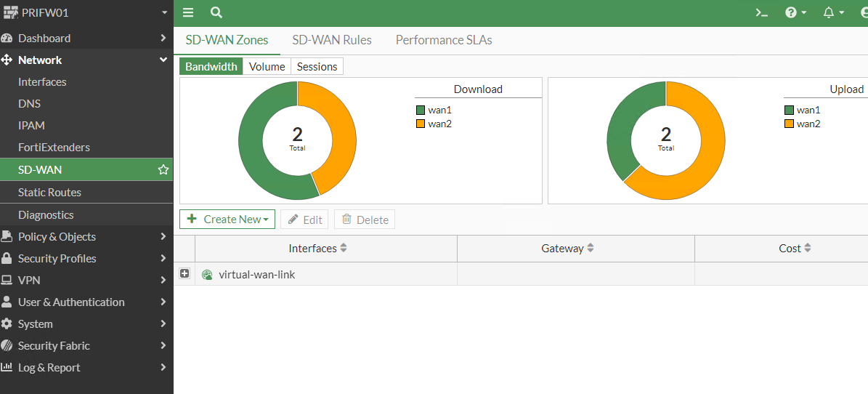Screen dimensions: 868x394
Task: Expand the Policy & Objects chevron
Action: [x=163, y=237]
